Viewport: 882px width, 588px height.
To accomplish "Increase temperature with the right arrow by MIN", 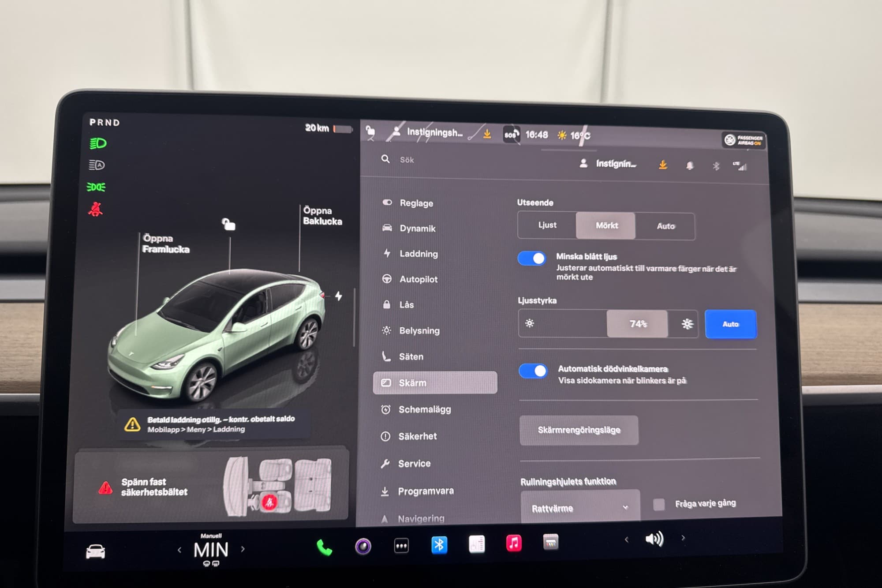I will click(x=243, y=549).
